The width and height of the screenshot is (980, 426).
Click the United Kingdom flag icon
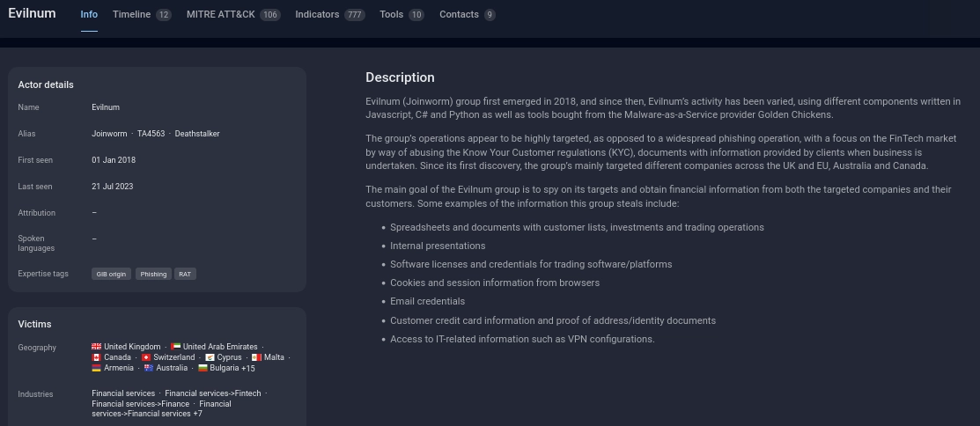click(96, 347)
